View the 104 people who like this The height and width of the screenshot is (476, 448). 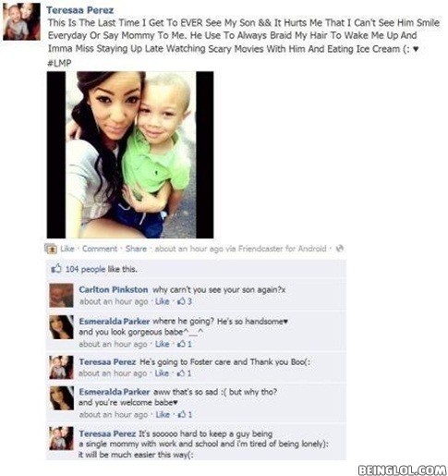click(x=102, y=269)
